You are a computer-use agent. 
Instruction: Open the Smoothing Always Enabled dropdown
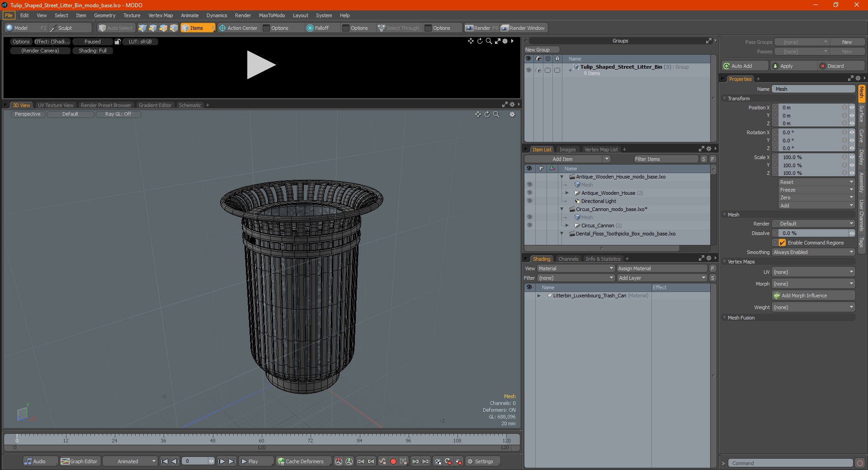[x=813, y=252]
